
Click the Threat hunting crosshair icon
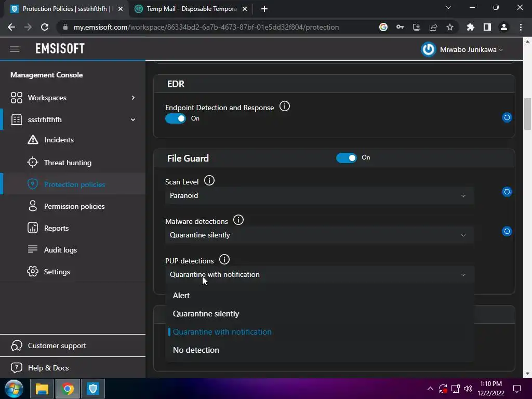click(x=33, y=162)
